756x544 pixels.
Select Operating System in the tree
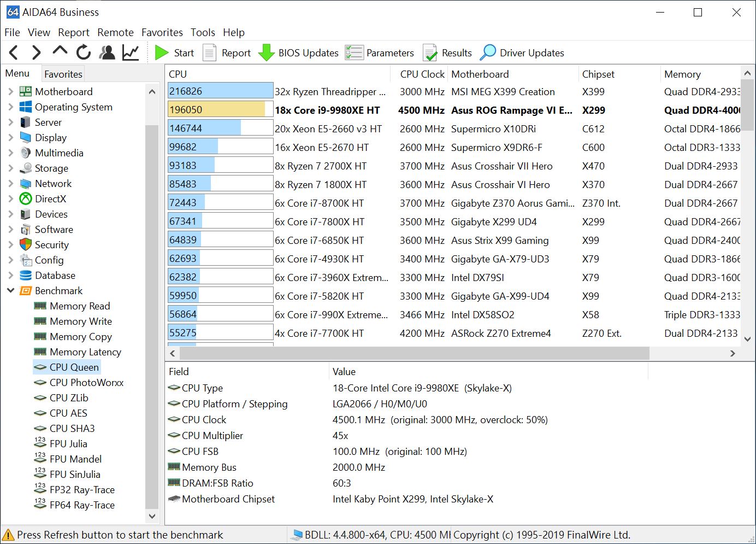tap(73, 107)
